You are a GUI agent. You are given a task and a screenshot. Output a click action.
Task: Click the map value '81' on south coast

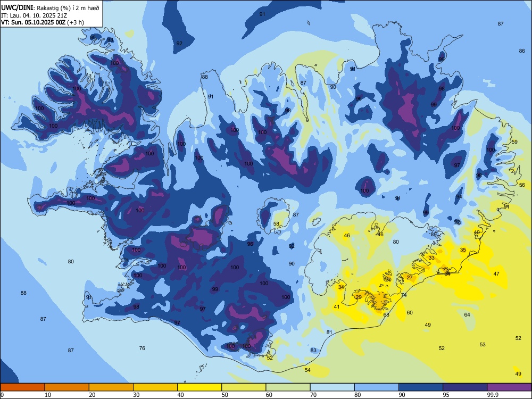tap(329, 332)
